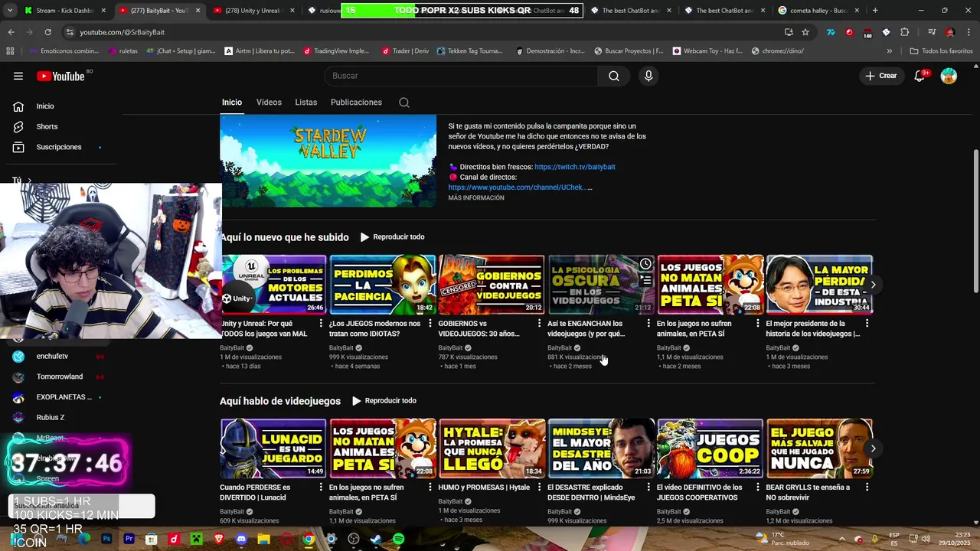Add PSICOLOGIA OSCURA video to Watch Later
Viewport: 980px width, 551px height.
[x=645, y=264]
